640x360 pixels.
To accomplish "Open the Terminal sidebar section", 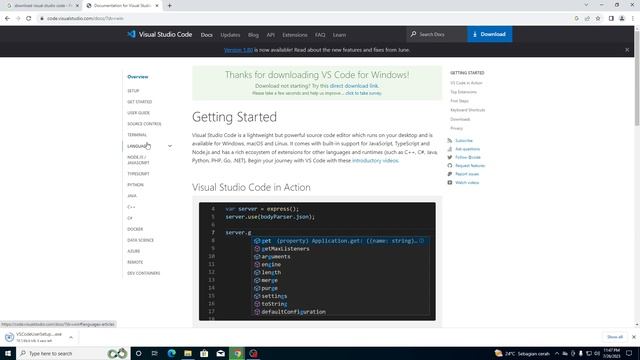I will pos(137,135).
